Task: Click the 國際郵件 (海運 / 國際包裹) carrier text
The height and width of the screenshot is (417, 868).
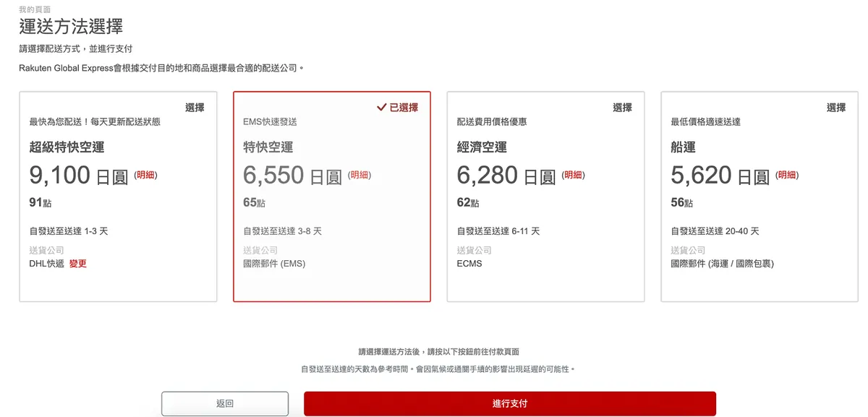Action: pos(722,264)
